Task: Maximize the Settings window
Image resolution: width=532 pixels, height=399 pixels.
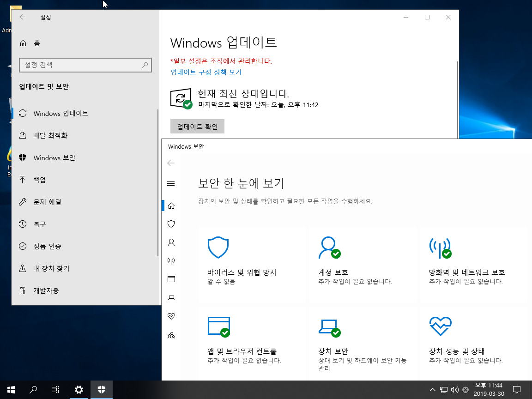Action: (427, 17)
